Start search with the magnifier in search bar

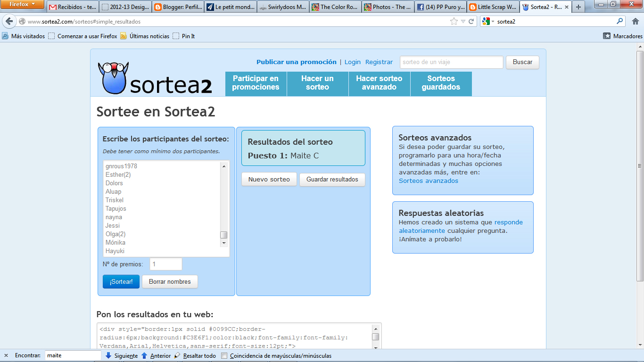point(620,21)
